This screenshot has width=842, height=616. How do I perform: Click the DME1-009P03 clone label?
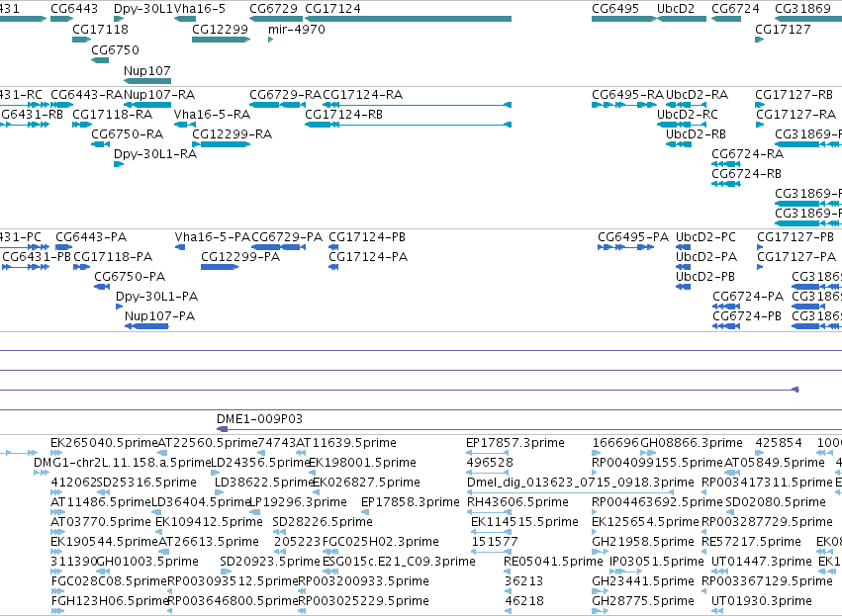[x=259, y=419]
